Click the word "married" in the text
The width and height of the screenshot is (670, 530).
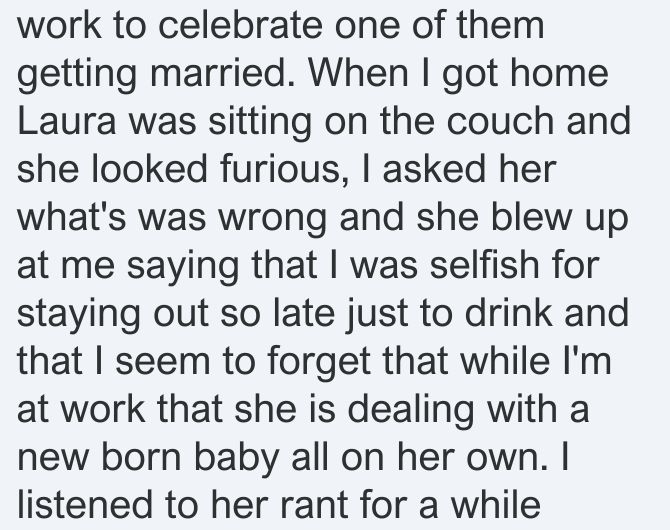pyautogui.click(x=222, y=73)
